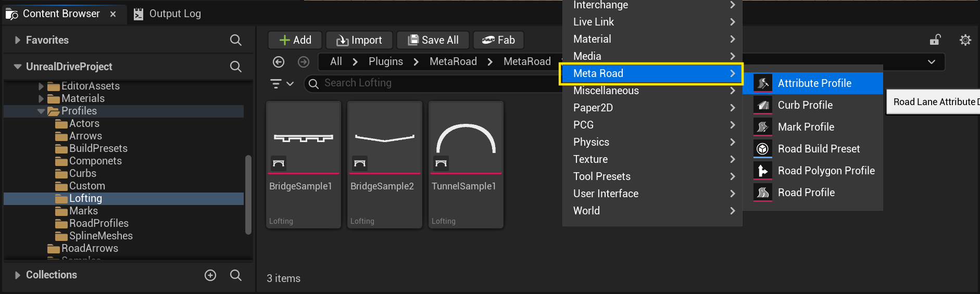Go back in folder history
Screen dimensions: 980x294
pyautogui.click(x=279, y=62)
